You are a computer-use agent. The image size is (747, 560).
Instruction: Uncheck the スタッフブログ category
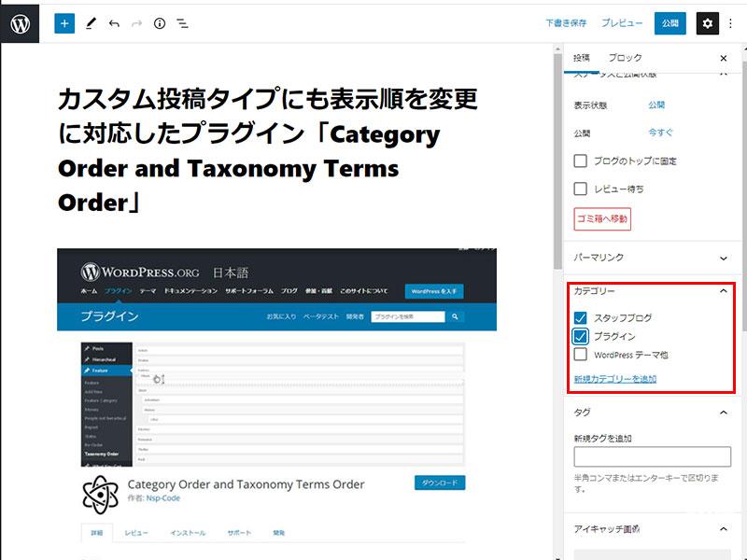pyautogui.click(x=581, y=318)
